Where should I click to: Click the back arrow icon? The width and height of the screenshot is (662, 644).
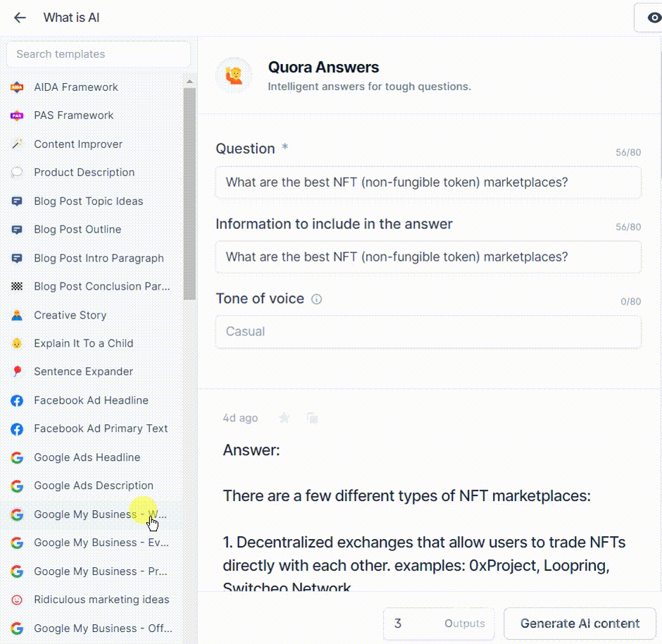[x=20, y=18]
